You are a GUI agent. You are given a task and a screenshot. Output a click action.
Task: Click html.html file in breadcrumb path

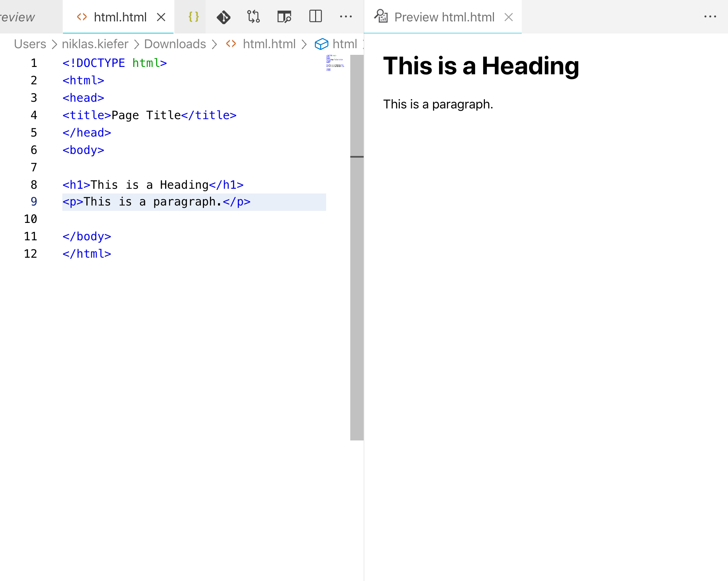[269, 44]
